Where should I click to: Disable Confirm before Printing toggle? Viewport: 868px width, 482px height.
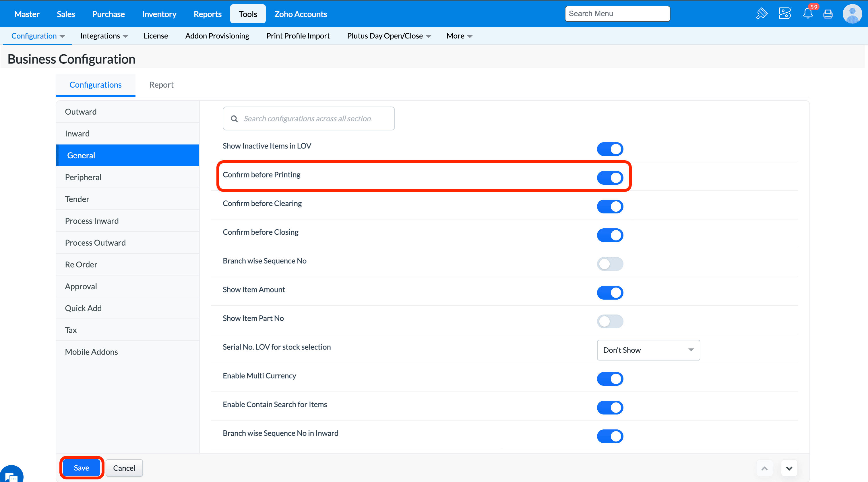coord(610,178)
